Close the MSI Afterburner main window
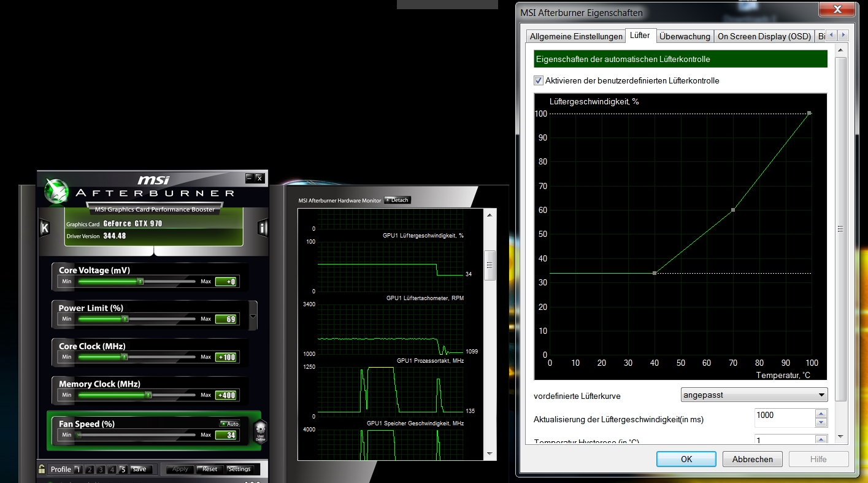Viewport: 868px width, 483px height. tap(259, 178)
